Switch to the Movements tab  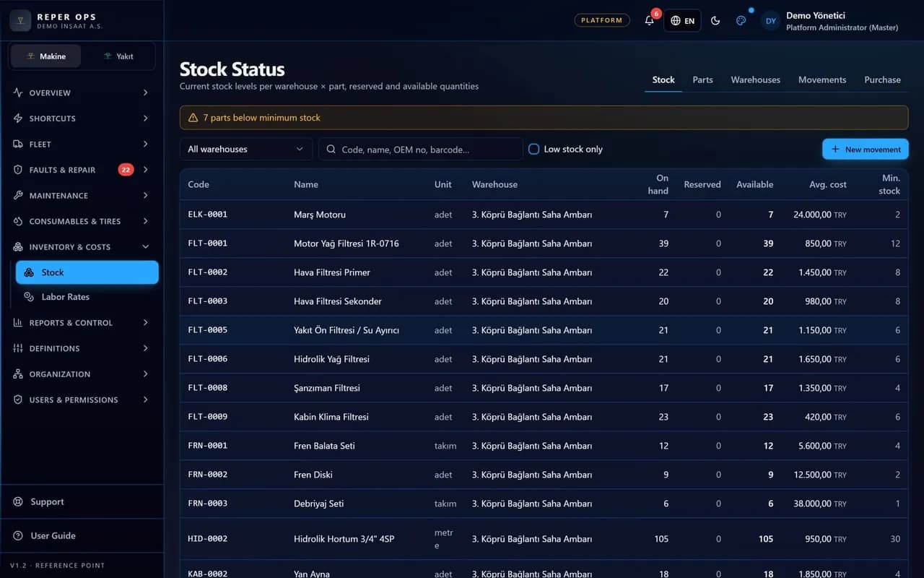click(x=821, y=80)
